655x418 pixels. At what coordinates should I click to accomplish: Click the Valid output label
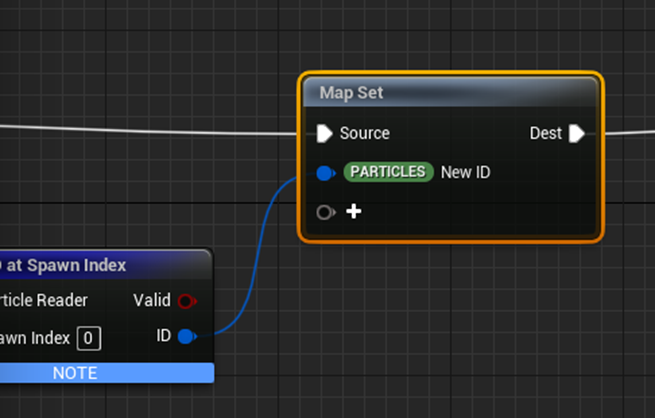click(x=152, y=300)
